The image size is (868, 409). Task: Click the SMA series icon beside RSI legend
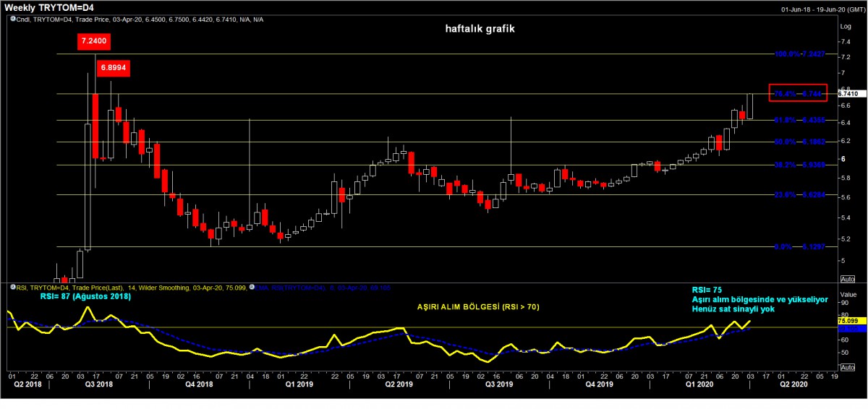250,287
